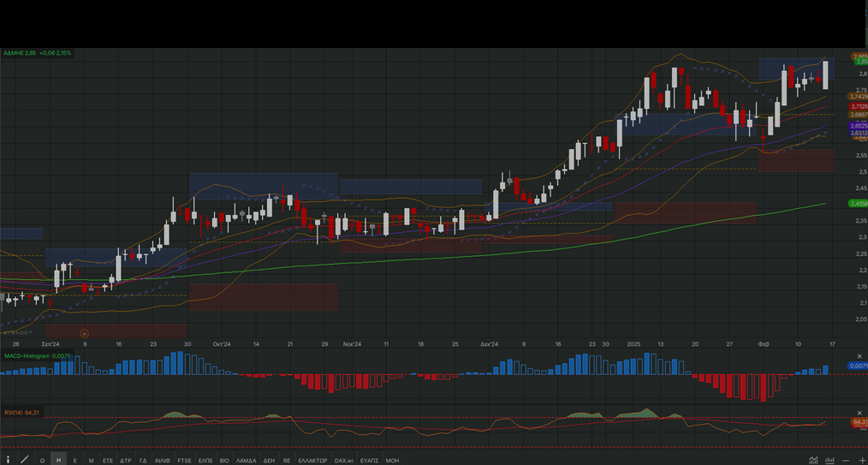This screenshot has height=465, width=868.
Task: Click the Δεκ'24 date axis label
Action: click(490, 344)
